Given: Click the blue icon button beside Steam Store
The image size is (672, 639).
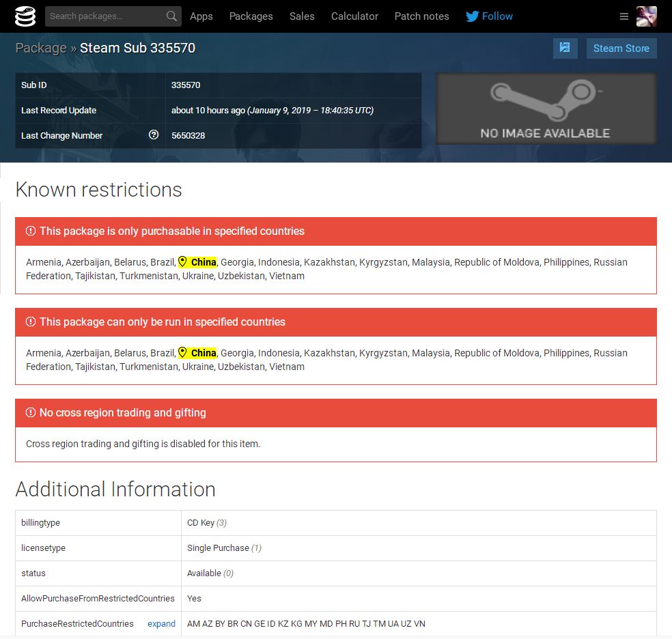Looking at the screenshot, I should coord(565,48).
